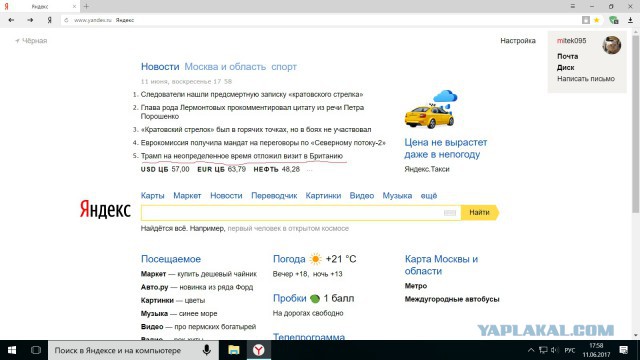This screenshot has width=640, height=360.
Task: Open the downloads arrow icon
Action: (630, 20)
